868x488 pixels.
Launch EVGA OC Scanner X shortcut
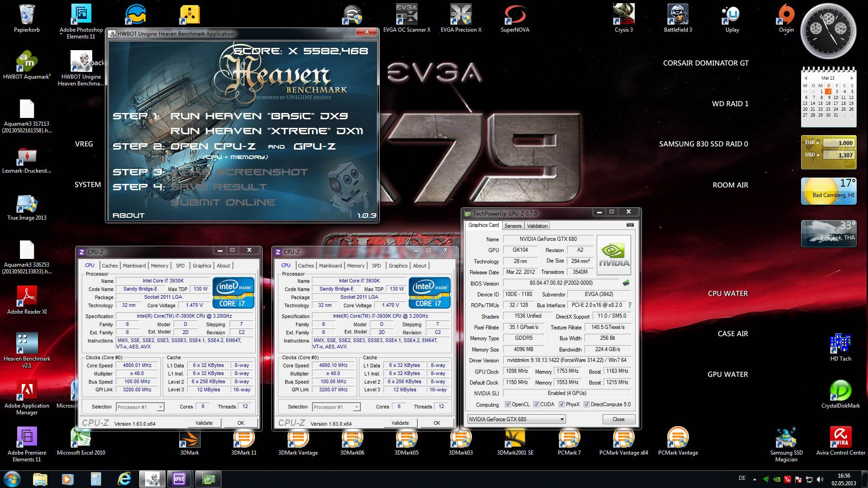[406, 18]
